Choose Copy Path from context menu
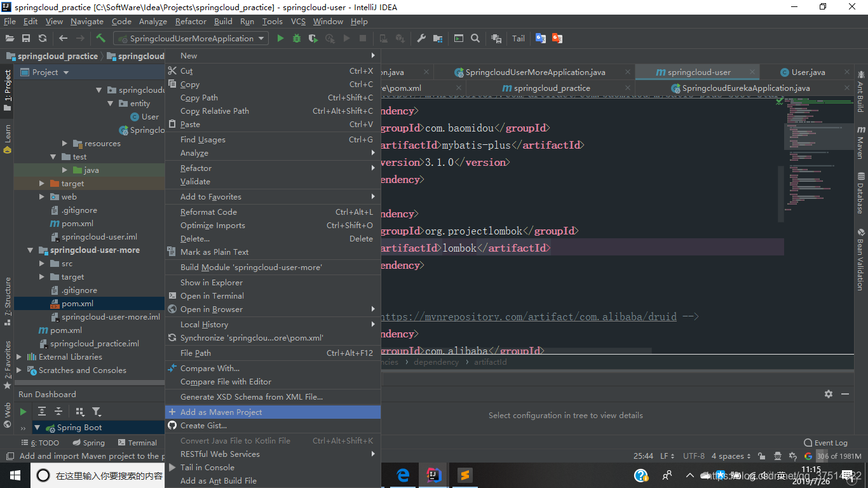Image resolution: width=868 pixels, height=488 pixels. (273, 98)
